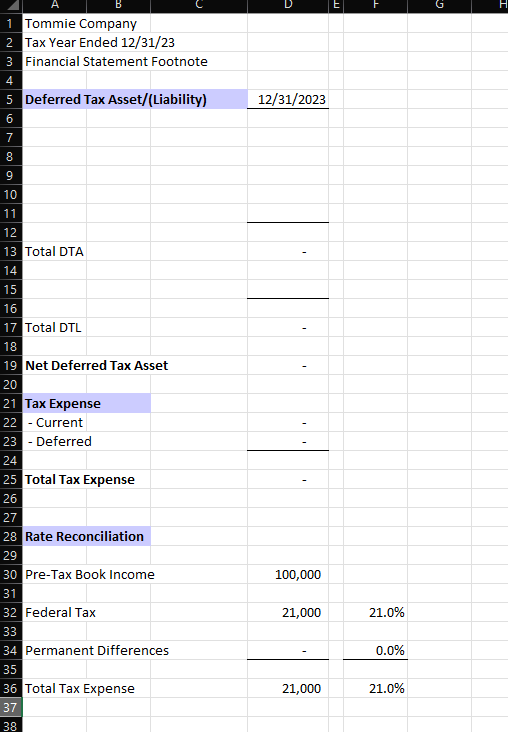The image size is (508, 732).
Task: Select entire column F via its header
Action: pos(375,6)
